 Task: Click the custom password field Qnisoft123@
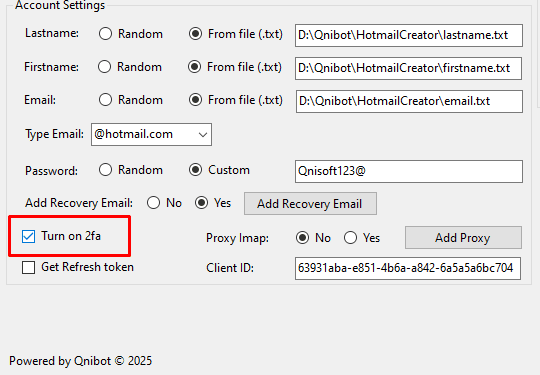[x=409, y=171]
